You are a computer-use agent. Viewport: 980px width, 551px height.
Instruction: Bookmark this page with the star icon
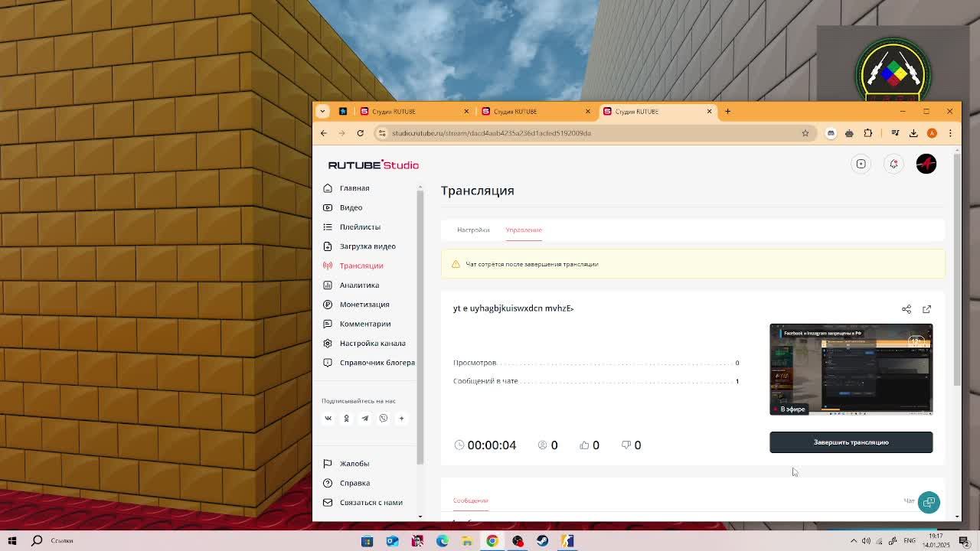(x=805, y=133)
